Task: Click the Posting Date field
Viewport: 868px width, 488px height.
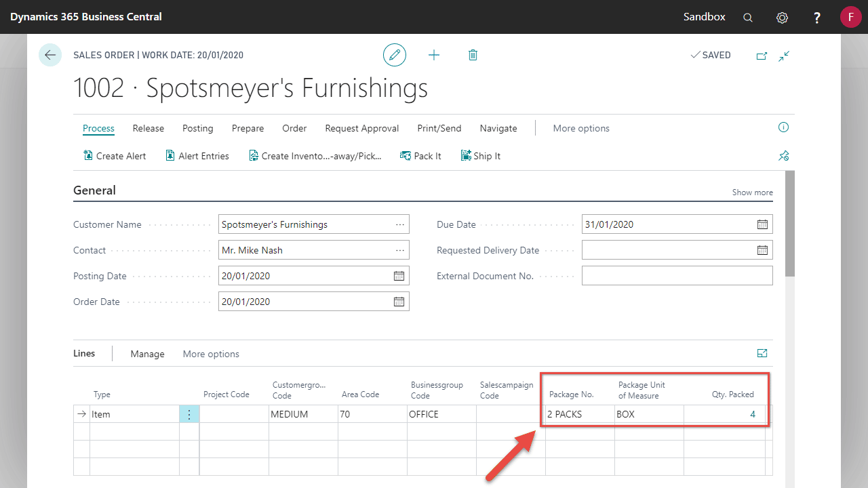Action: pos(314,276)
